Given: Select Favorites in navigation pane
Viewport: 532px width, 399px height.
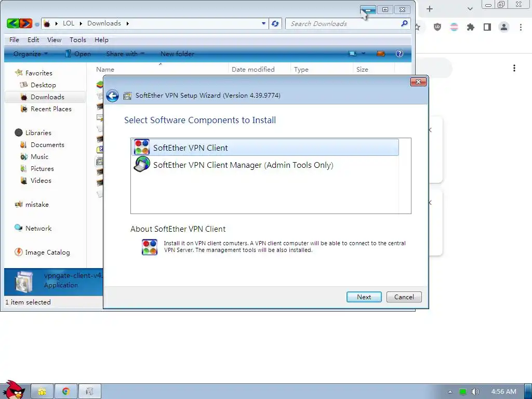Looking at the screenshot, I should point(38,73).
